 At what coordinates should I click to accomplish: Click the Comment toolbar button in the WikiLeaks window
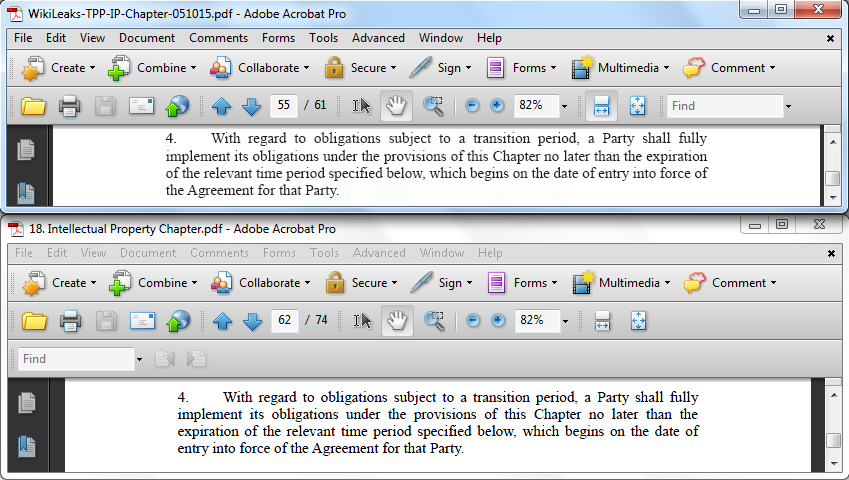[x=728, y=68]
